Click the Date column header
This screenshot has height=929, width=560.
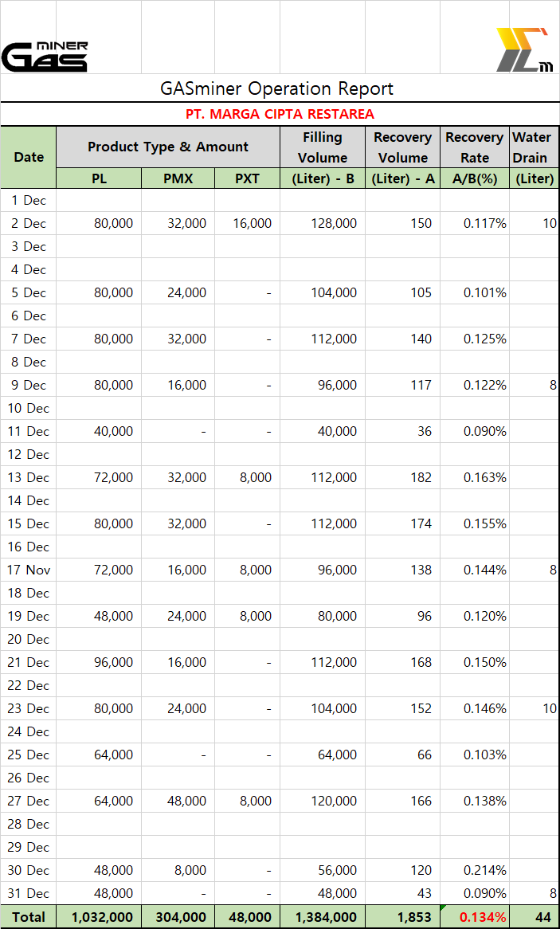tap(29, 157)
